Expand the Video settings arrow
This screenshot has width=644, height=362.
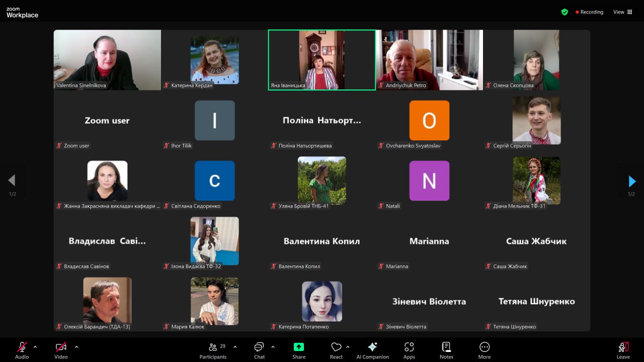[76, 347]
